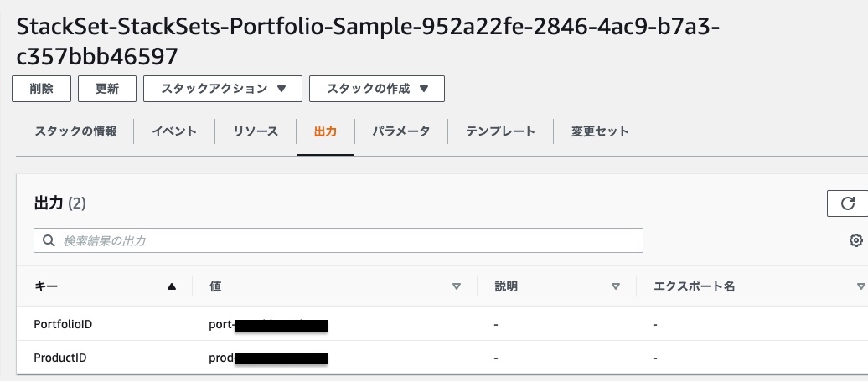This screenshot has width=868, height=381.
Task: Open table preferences gear icon
Action: pos(855,240)
